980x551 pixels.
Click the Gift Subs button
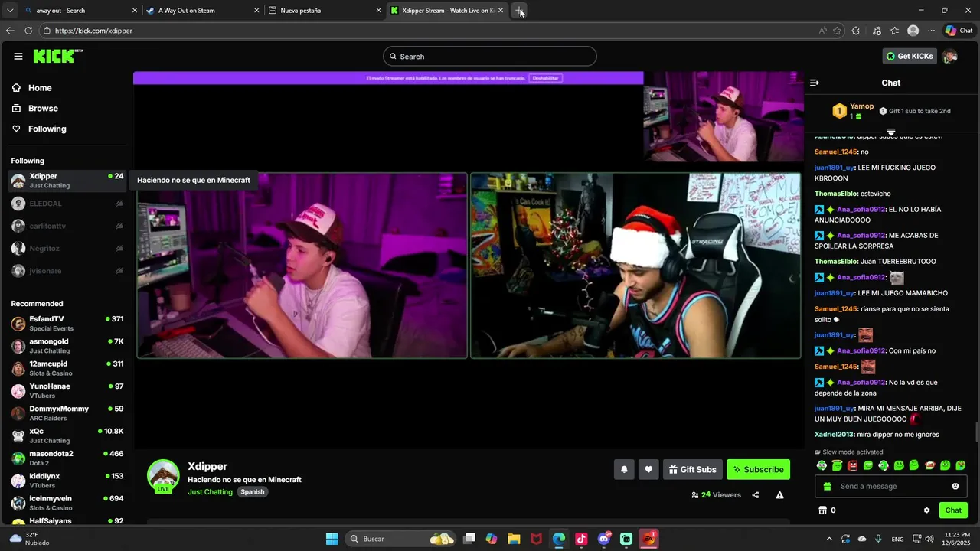[x=692, y=469]
